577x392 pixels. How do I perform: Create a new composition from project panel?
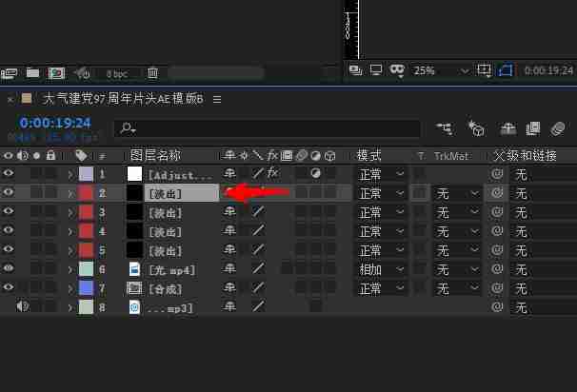56,73
